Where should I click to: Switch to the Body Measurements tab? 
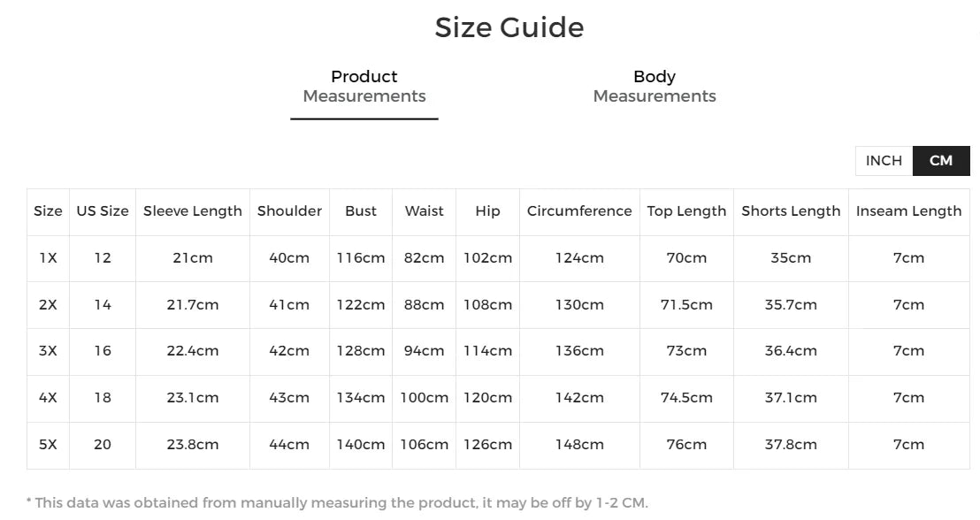[654, 86]
